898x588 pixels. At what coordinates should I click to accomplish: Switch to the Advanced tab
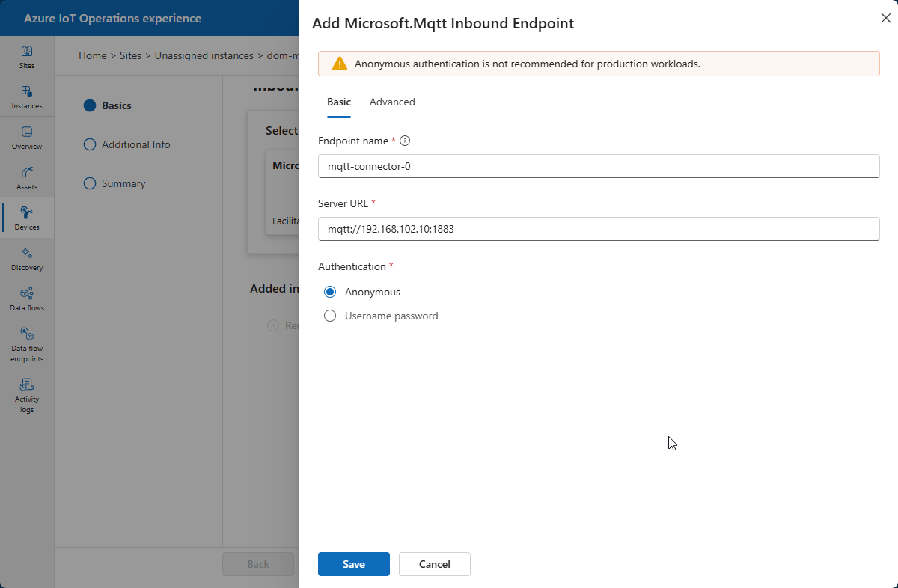point(392,102)
